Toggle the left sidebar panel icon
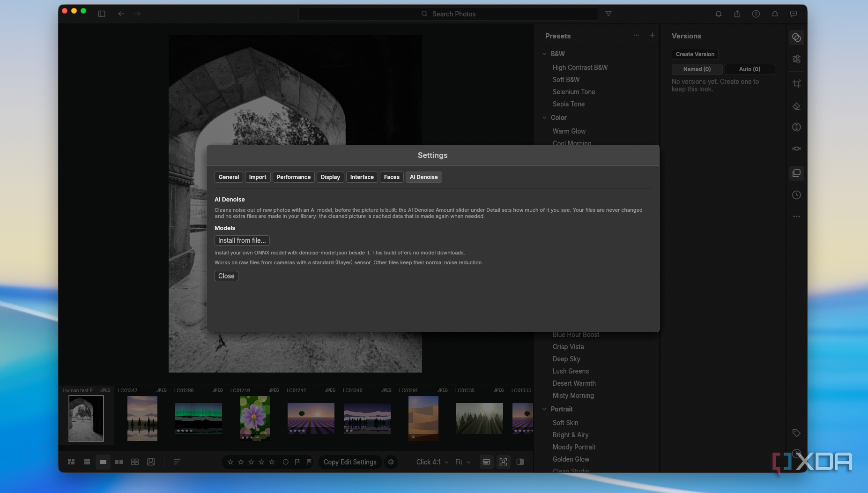Image resolution: width=868 pixels, height=493 pixels. 102,14
